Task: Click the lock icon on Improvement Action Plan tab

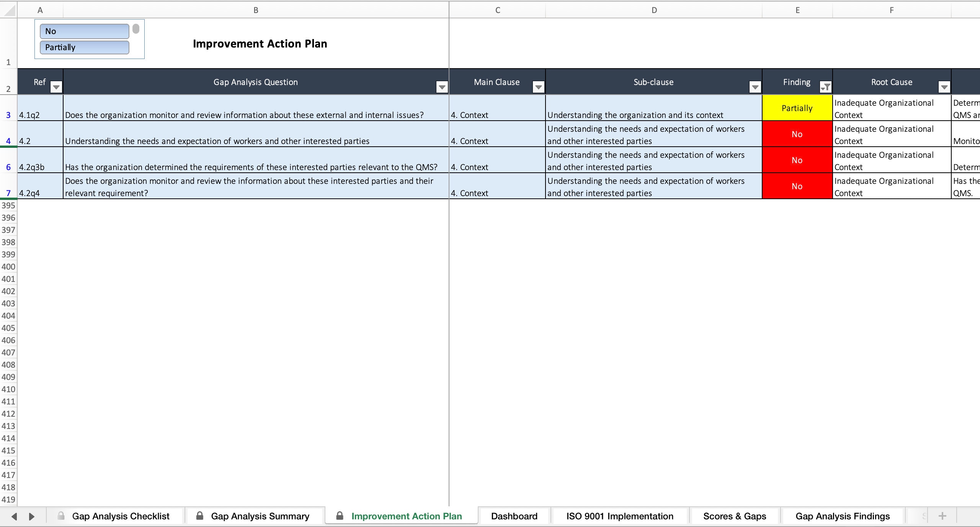Action: 339,516
